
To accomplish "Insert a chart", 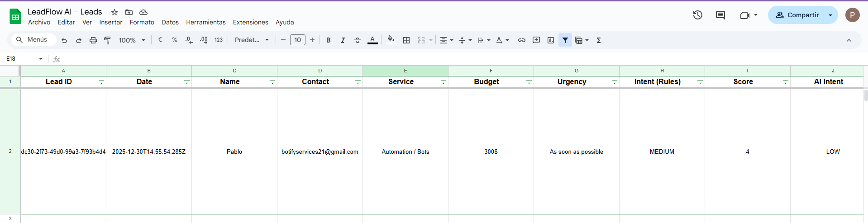I will [x=551, y=40].
